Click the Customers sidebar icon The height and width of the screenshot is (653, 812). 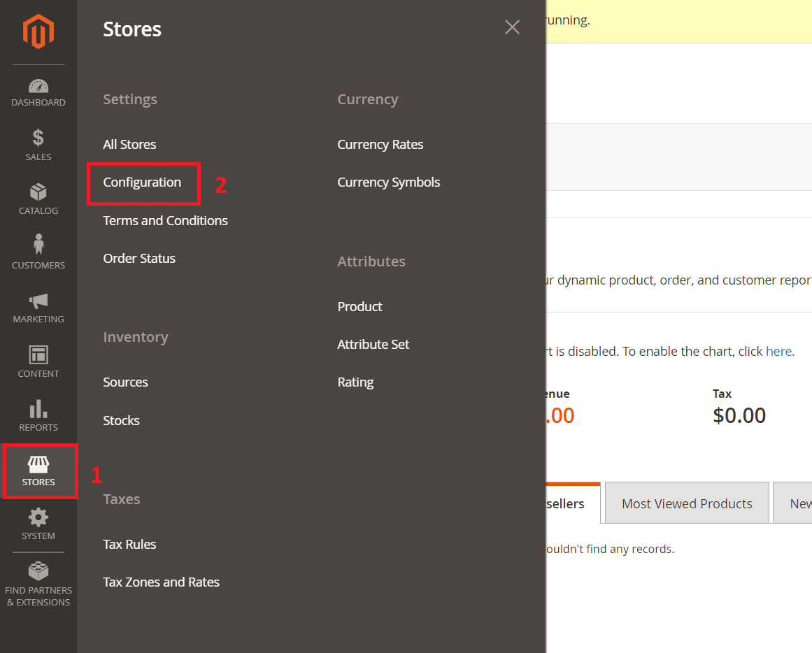[x=38, y=253]
